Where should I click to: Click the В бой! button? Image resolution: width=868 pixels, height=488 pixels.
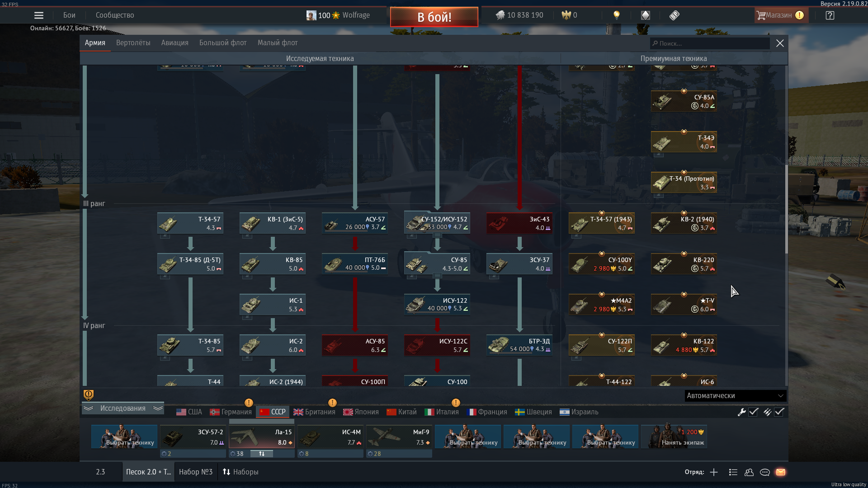click(434, 17)
